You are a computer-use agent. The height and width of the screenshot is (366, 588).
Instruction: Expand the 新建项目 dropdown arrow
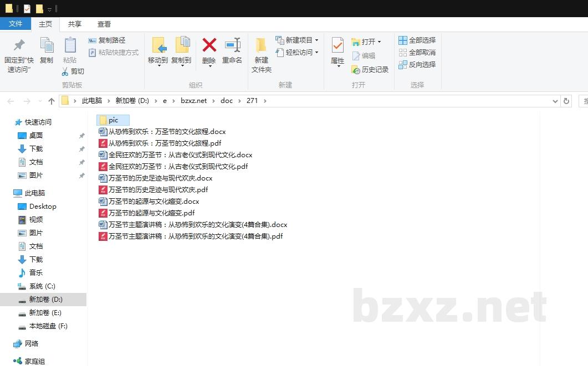[316, 40]
